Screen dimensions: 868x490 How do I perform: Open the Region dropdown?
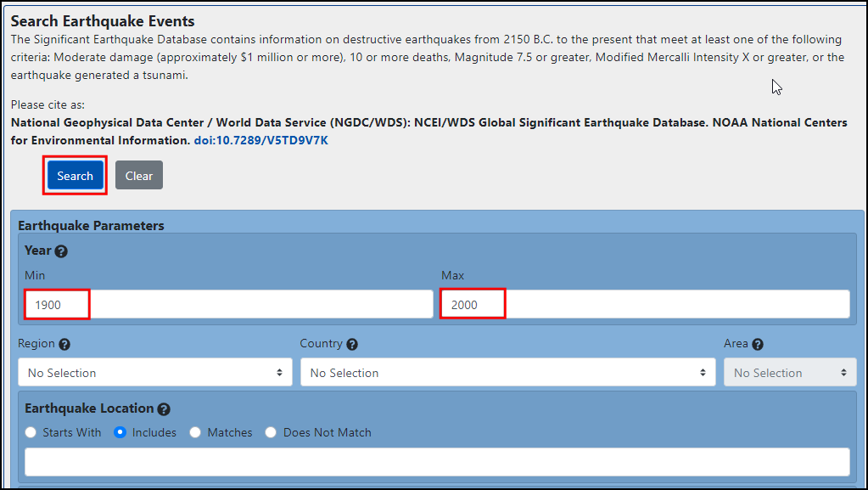pos(155,373)
